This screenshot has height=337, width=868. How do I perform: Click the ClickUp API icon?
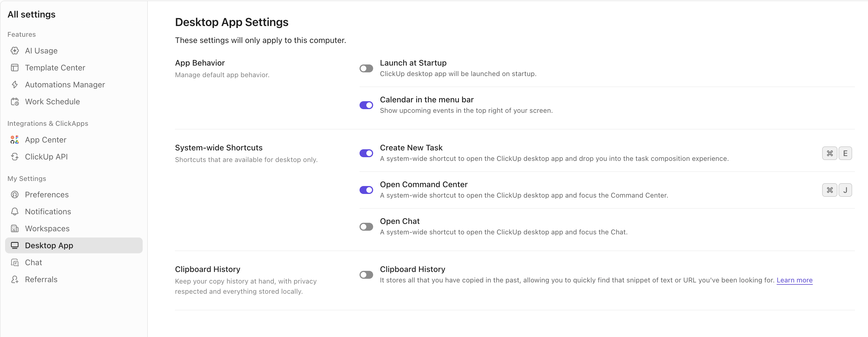coord(15,156)
